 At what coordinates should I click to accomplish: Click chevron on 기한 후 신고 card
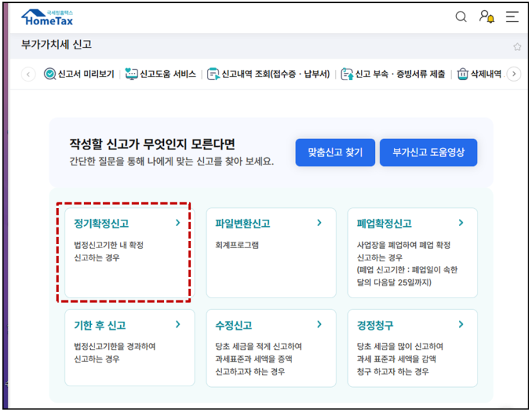tap(178, 324)
